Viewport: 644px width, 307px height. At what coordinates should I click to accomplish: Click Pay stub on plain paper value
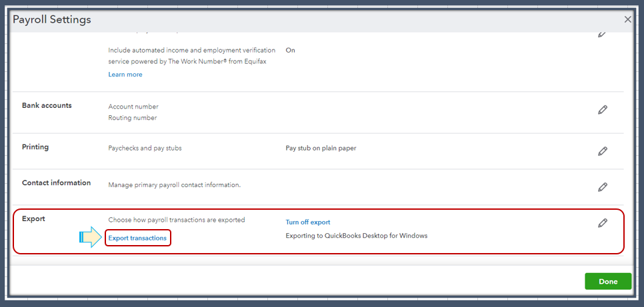pyautogui.click(x=321, y=148)
